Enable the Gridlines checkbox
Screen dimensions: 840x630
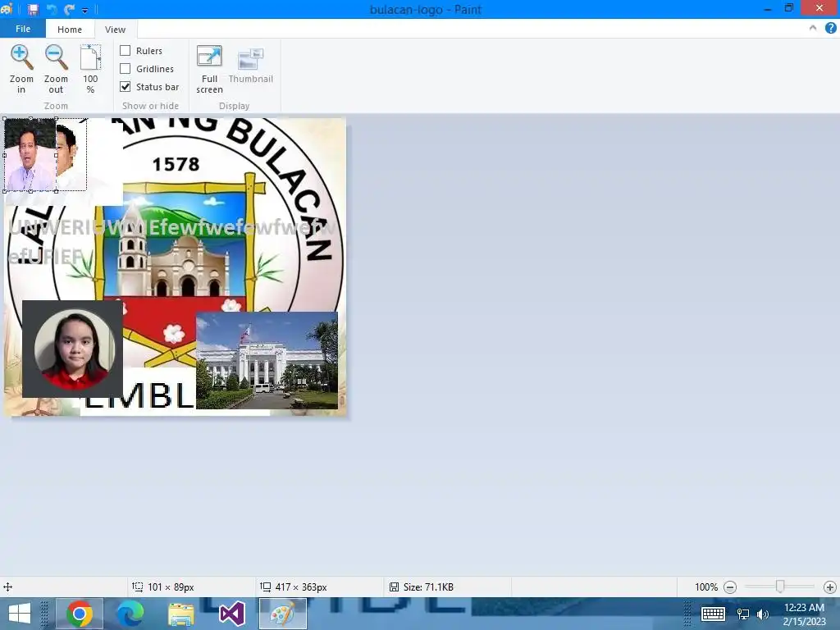pos(125,69)
